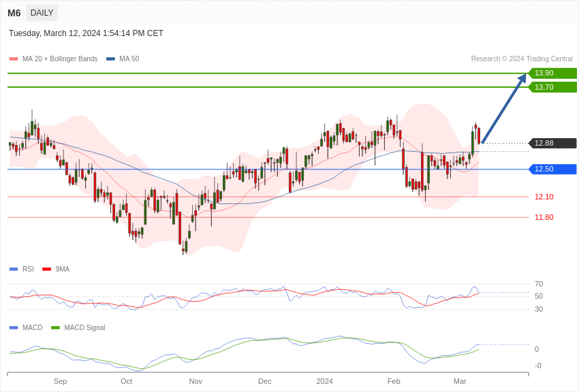Click the green MACD Signal legend marker
The width and height of the screenshot is (579, 392).
[55, 327]
